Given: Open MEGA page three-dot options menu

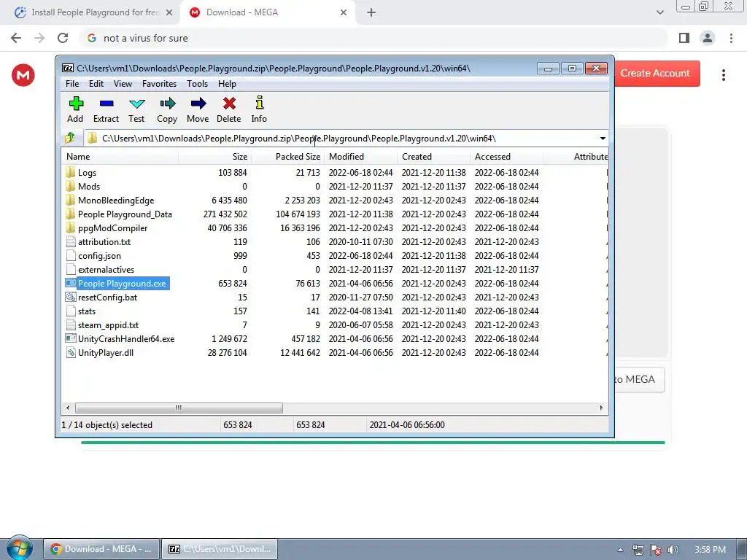Looking at the screenshot, I should tap(723, 75).
